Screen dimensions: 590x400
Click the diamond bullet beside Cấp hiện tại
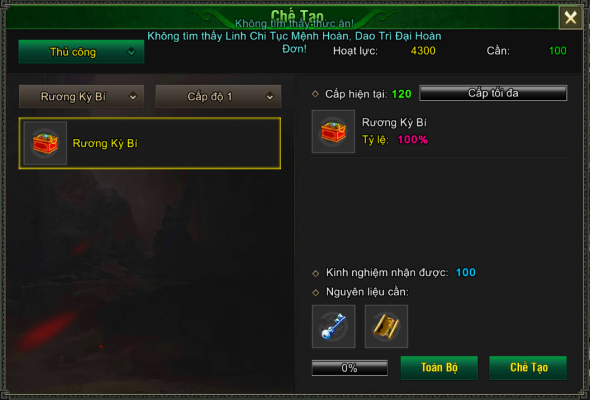[x=315, y=94]
